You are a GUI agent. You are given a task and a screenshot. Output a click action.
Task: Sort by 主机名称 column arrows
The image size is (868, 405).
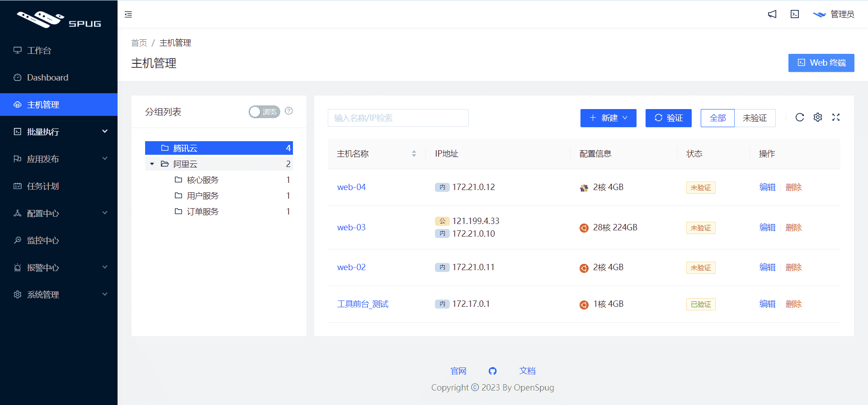[414, 154]
